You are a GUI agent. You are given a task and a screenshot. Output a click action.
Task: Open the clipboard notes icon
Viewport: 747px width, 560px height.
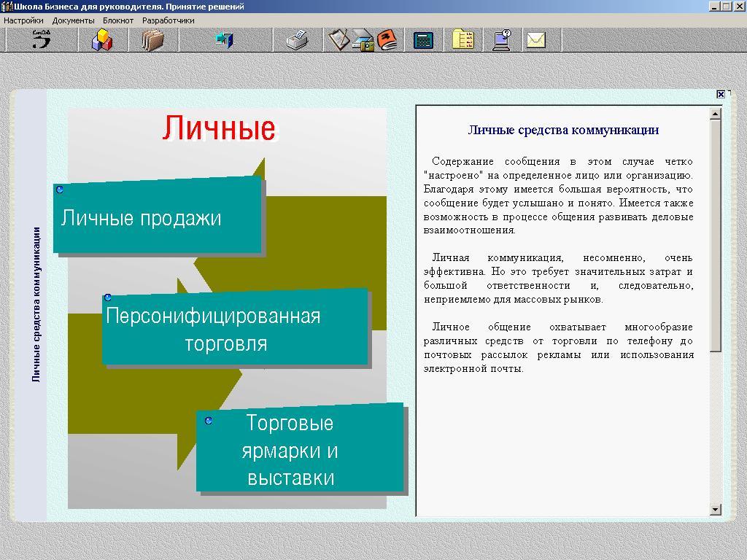[338, 40]
